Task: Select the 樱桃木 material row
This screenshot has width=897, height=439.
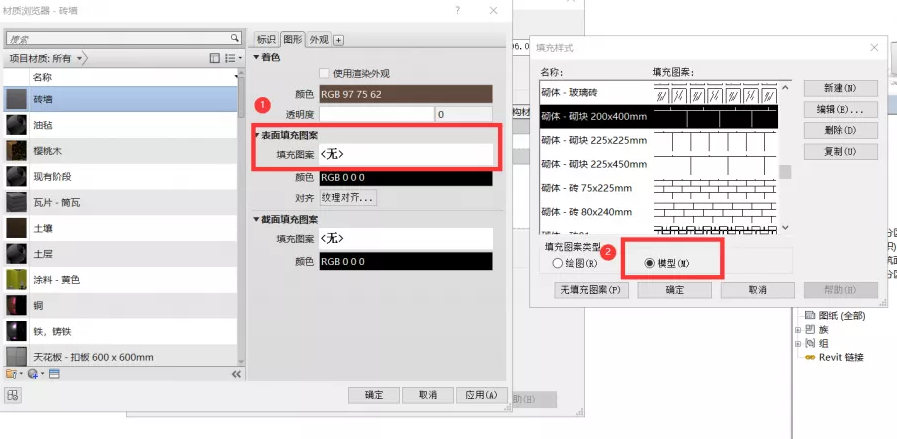Action: [120, 151]
